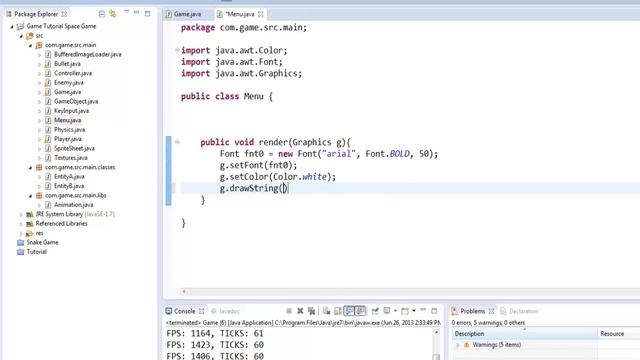Select Menu.java in the Package Explorer tree
The width and height of the screenshot is (640, 360).
tap(68, 120)
